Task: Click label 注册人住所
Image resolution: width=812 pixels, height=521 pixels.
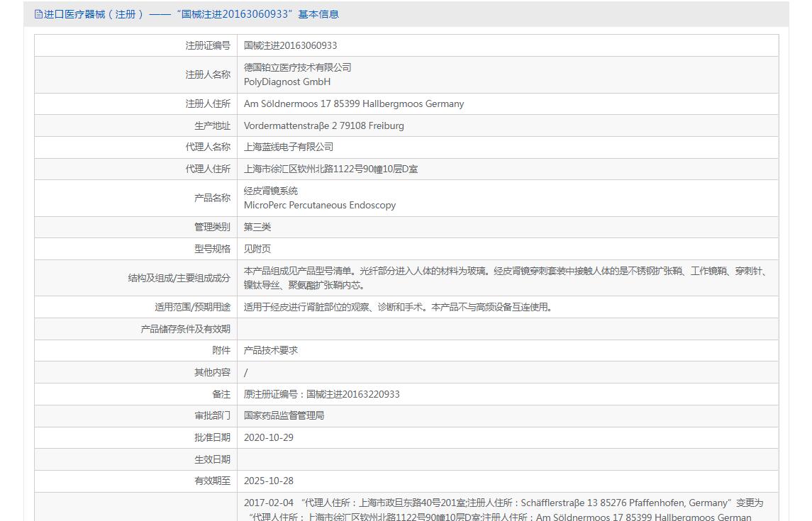Action: (x=208, y=103)
